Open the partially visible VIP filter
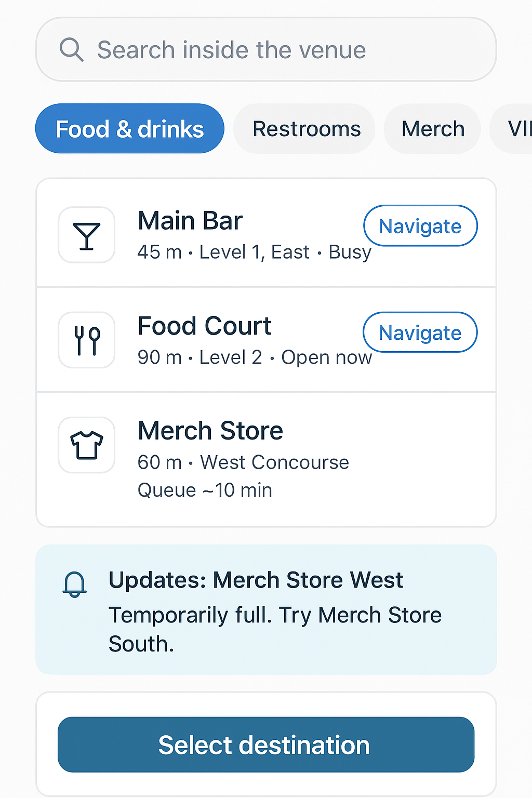This screenshot has height=798, width=532. (x=517, y=129)
